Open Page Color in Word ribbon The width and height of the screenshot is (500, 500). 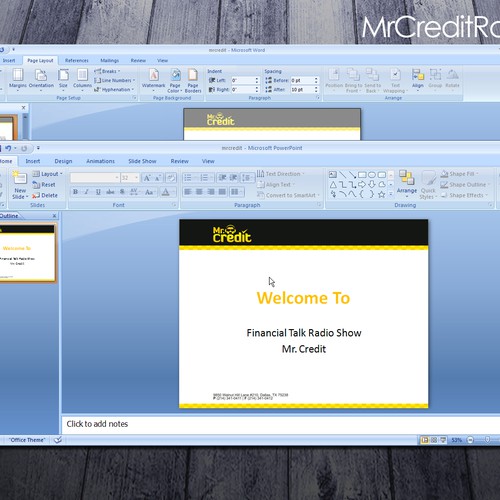(175, 80)
